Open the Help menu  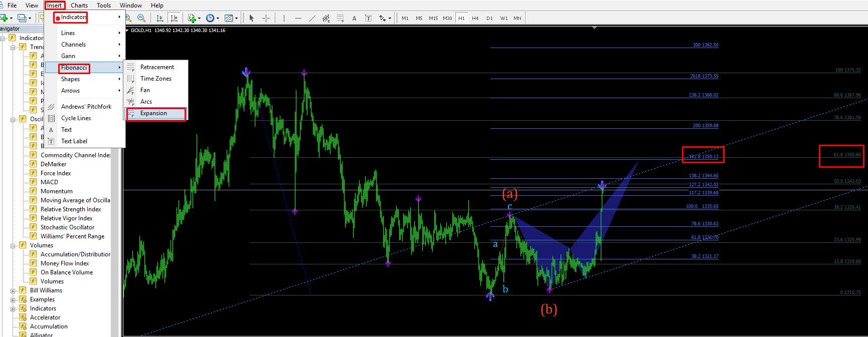click(157, 6)
